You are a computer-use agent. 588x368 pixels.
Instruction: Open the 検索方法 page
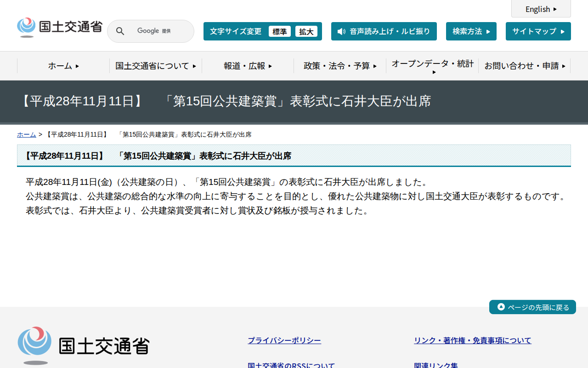[471, 31]
